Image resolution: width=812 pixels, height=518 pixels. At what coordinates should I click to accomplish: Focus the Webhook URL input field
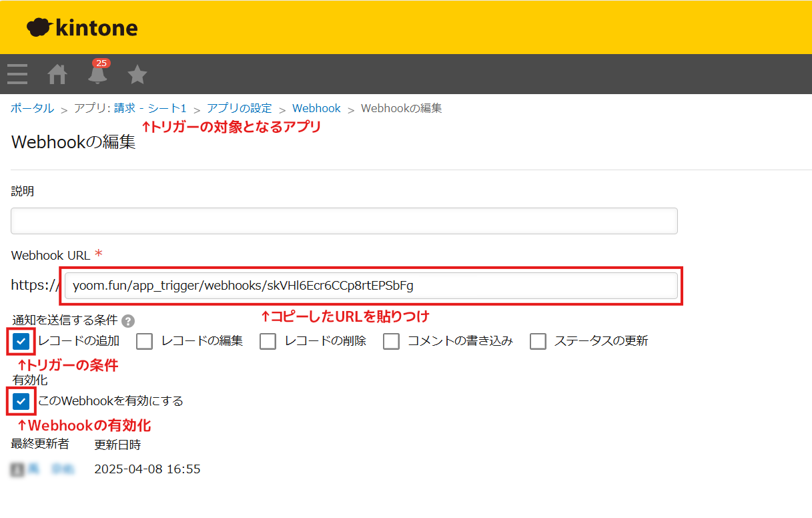[x=372, y=286]
